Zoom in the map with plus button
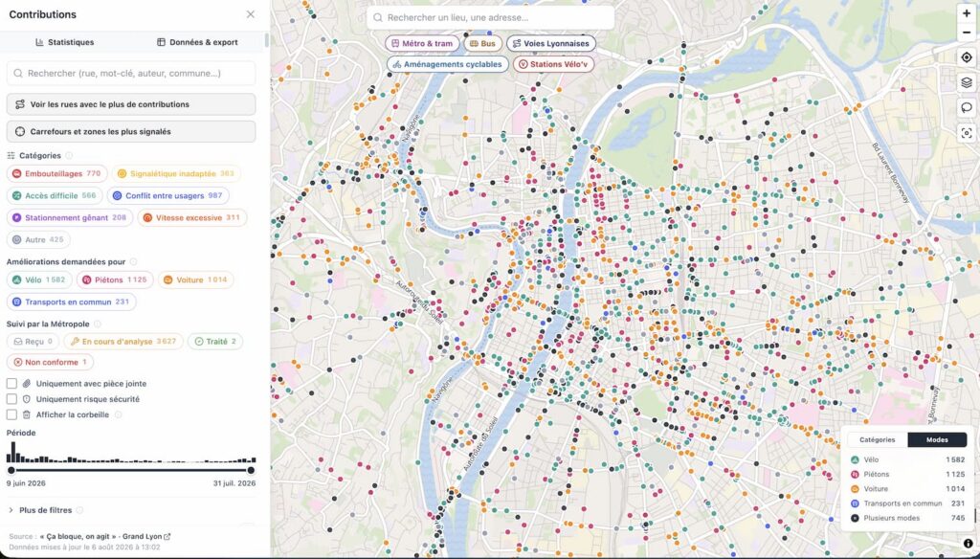This screenshot has width=980, height=559. [967, 13]
